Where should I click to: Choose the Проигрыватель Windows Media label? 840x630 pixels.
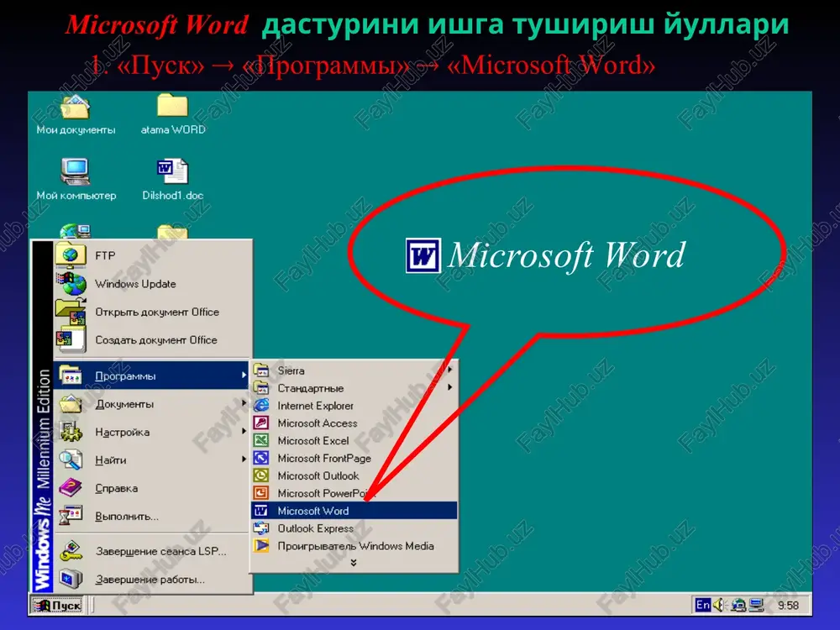(x=355, y=546)
